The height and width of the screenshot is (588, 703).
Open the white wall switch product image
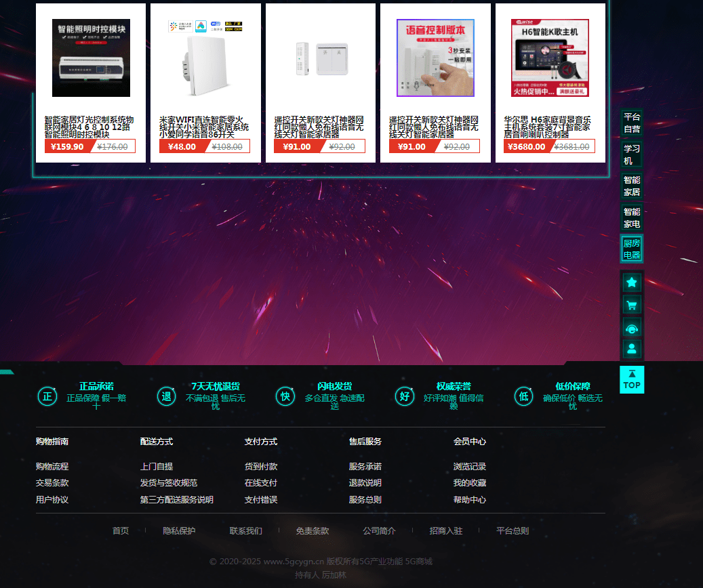point(206,58)
